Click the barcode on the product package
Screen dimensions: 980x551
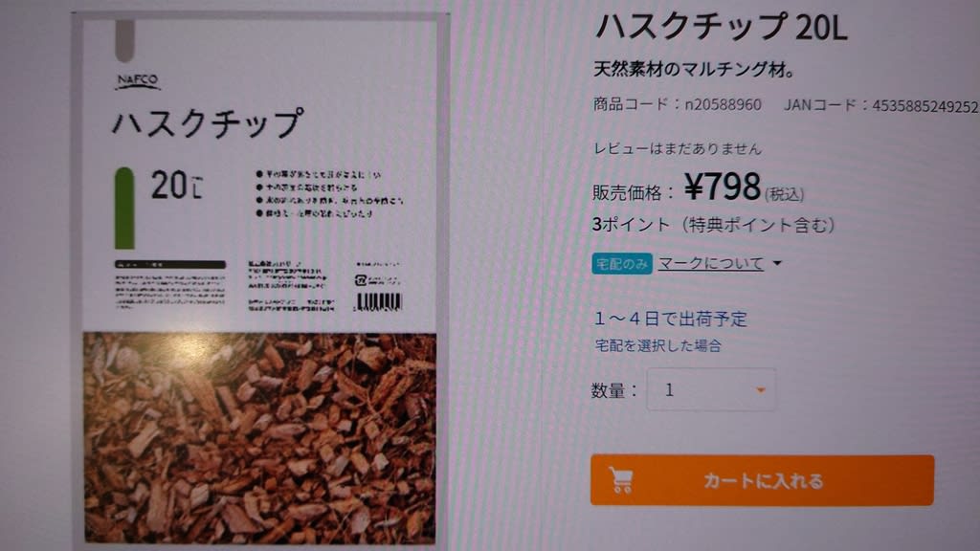coord(378,302)
